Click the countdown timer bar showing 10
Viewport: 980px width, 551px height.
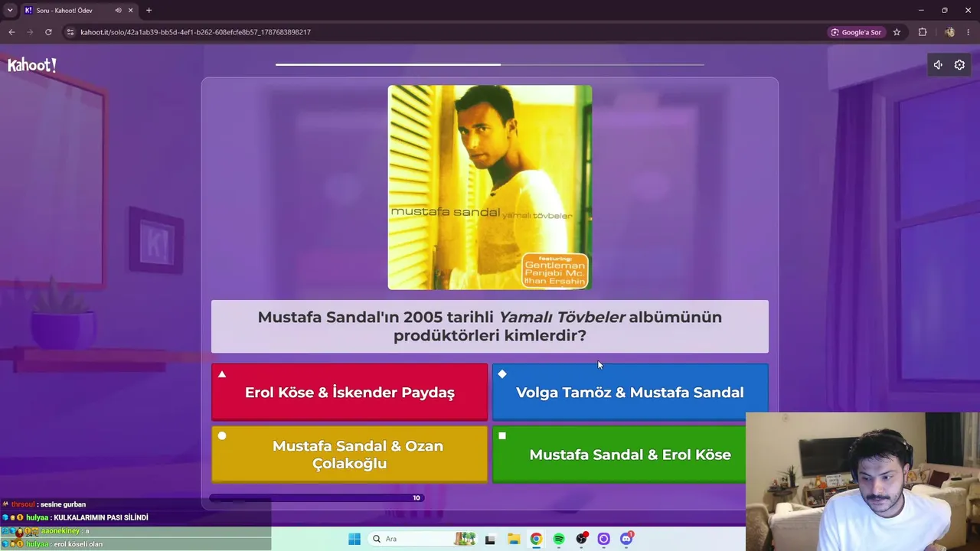pos(317,497)
